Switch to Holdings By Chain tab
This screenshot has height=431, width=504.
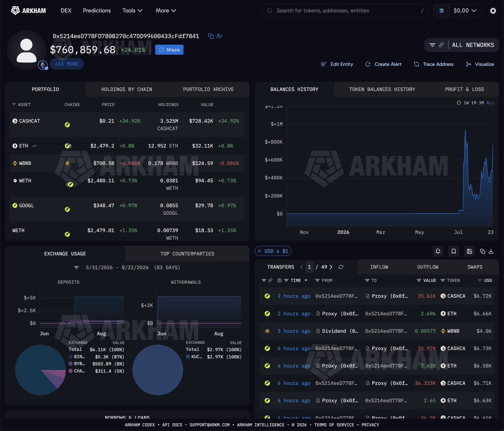pos(126,89)
